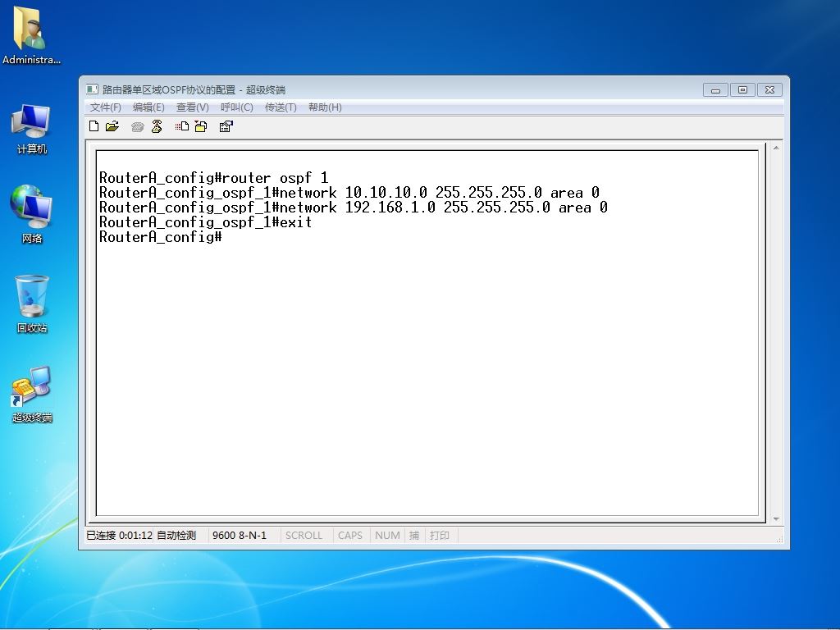Click the 捕 capture status indicator

point(414,535)
